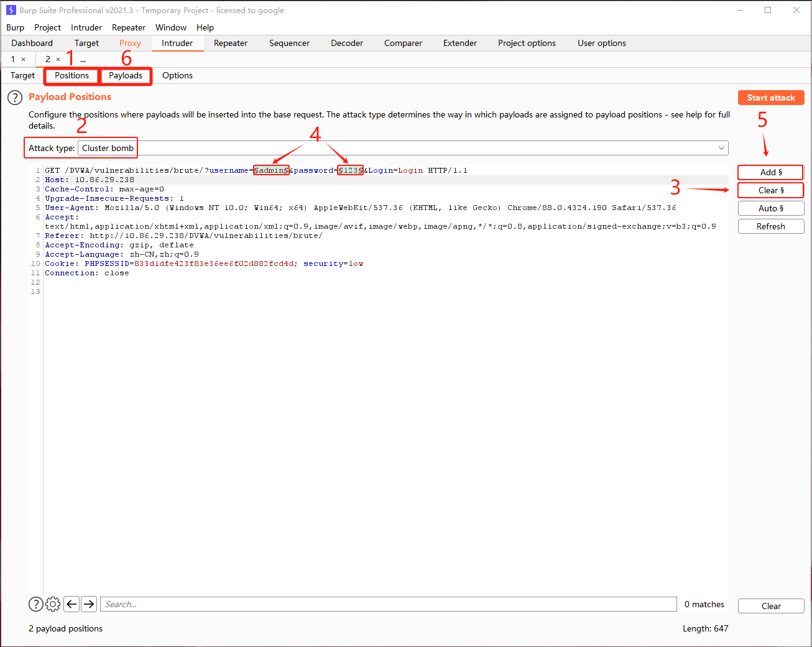
Task: Click the Auto § button
Action: click(x=770, y=208)
